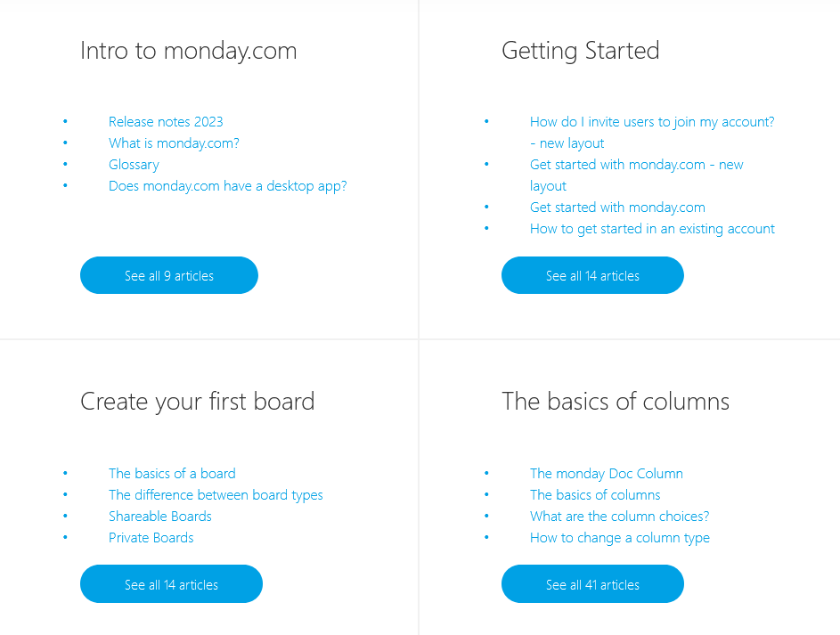The height and width of the screenshot is (635, 840).
Task: Open The basics of columns article
Action: coord(595,494)
